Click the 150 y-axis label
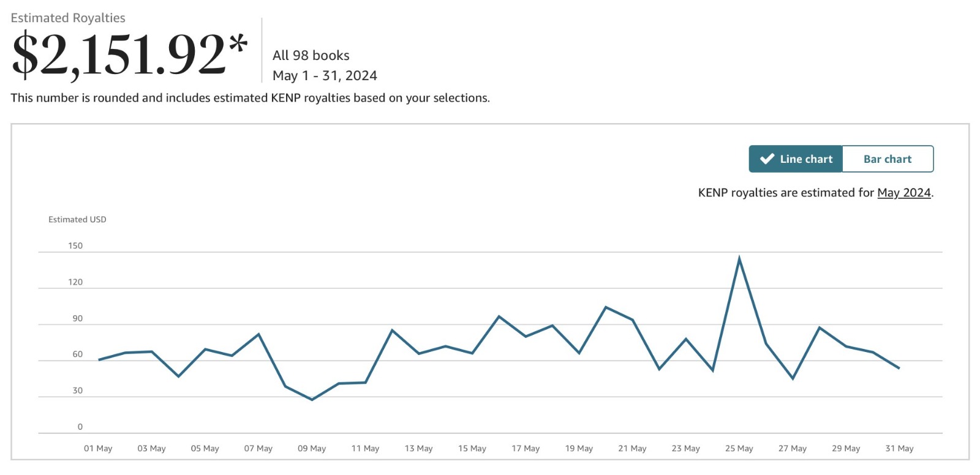Screen dimensions: 980x475 click(75, 246)
